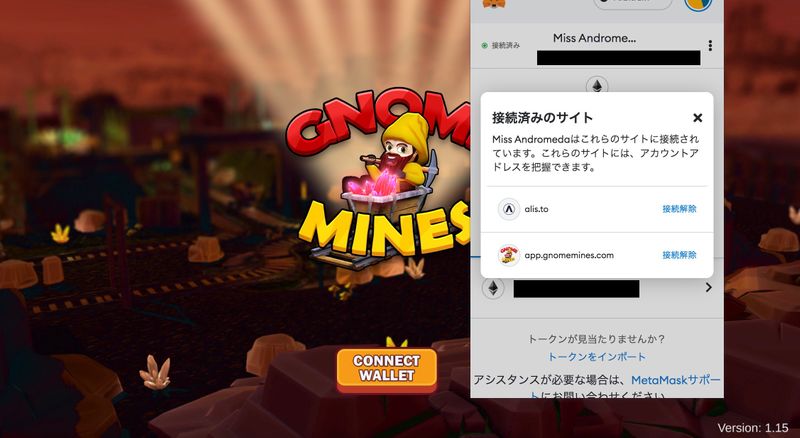
Task: Open the トークンをインポート link
Action: coord(596,357)
